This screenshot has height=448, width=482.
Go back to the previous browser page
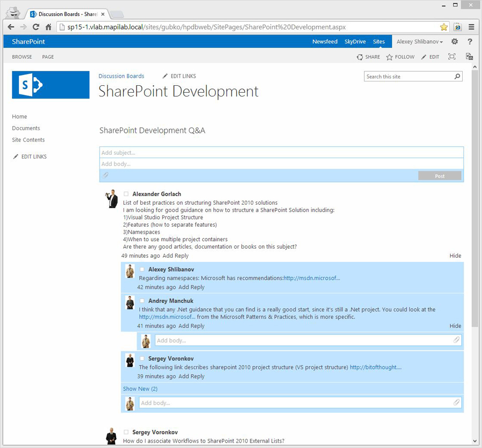(x=11, y=27)
